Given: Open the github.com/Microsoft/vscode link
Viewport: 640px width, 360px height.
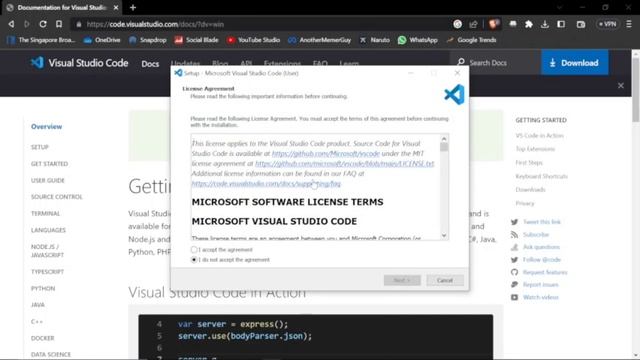Looking at the screenshot, I should [x=326, y=153].
